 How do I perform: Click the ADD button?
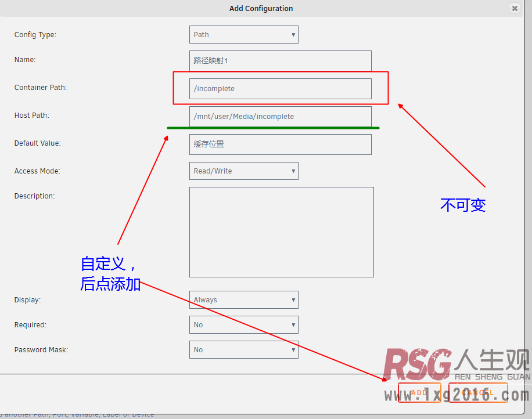pyautogui.click(x=419, y=392)
